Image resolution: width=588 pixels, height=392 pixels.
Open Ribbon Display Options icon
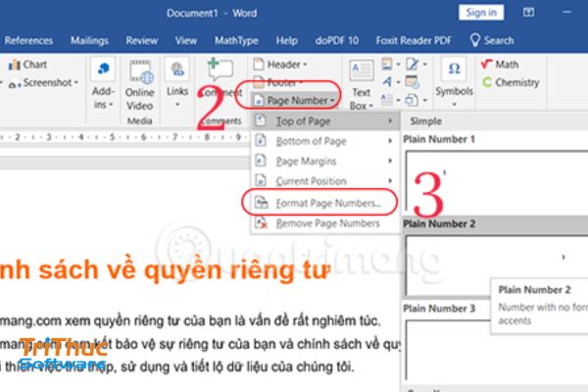coord(528,13)
